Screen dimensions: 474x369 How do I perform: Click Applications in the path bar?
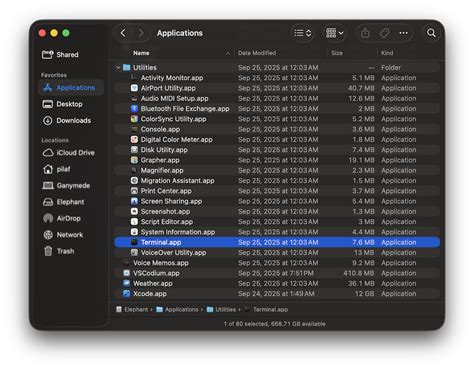click(x=177, y=310)
